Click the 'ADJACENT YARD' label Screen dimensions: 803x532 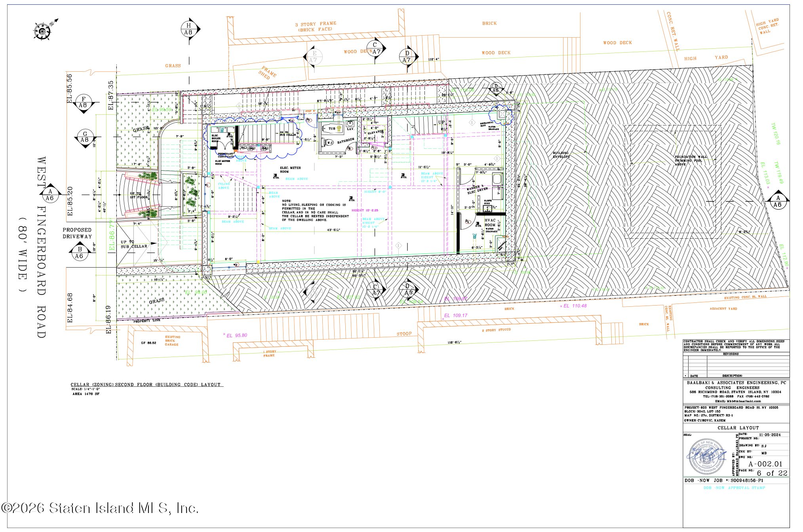coord(723,309)
